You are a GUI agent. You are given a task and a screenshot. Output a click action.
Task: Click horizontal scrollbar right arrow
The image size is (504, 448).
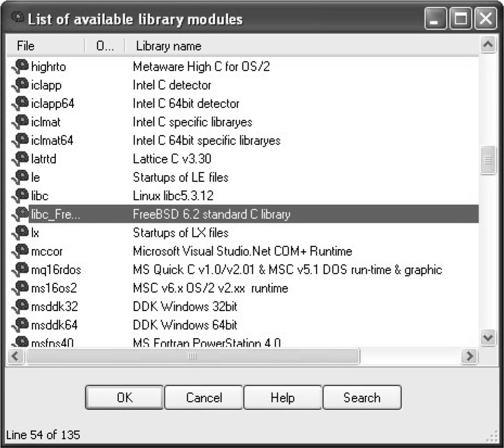tap(469, 356)
